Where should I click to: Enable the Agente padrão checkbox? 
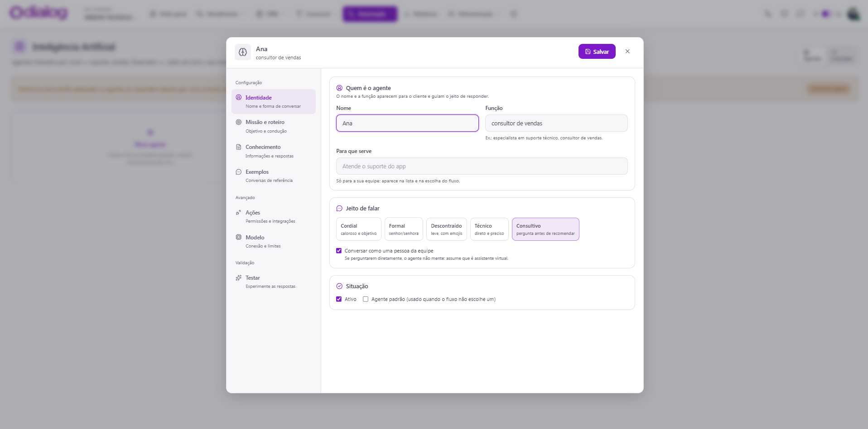coord(366,299)
